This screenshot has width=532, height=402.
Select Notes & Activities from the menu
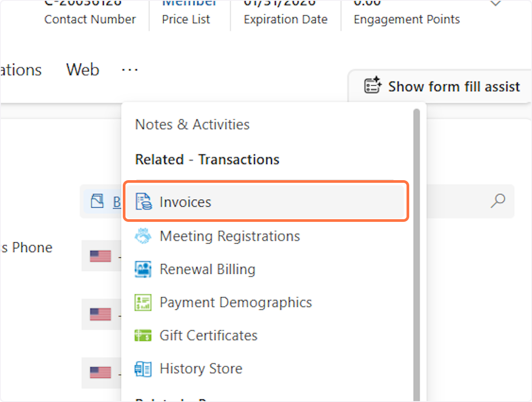(x=192, y=125)
